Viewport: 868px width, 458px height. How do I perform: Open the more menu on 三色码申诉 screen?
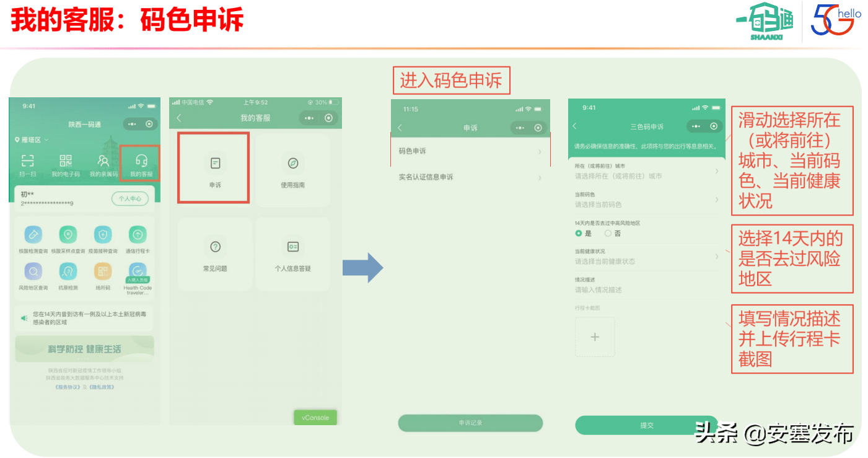point(697,126)
